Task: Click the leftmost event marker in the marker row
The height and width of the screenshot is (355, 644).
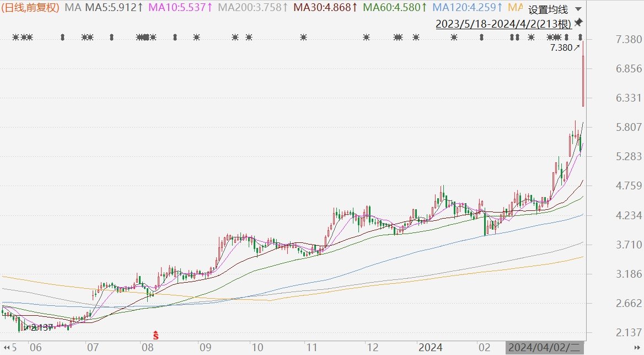Action: [x=16, y=38]
